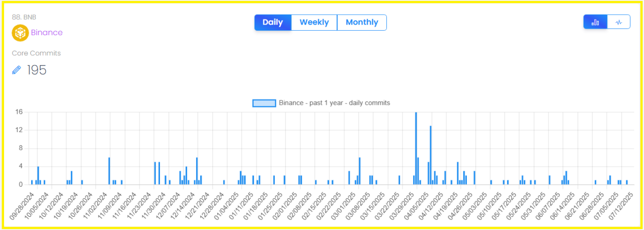Switch to bar chart view icon

click(595, 22)
